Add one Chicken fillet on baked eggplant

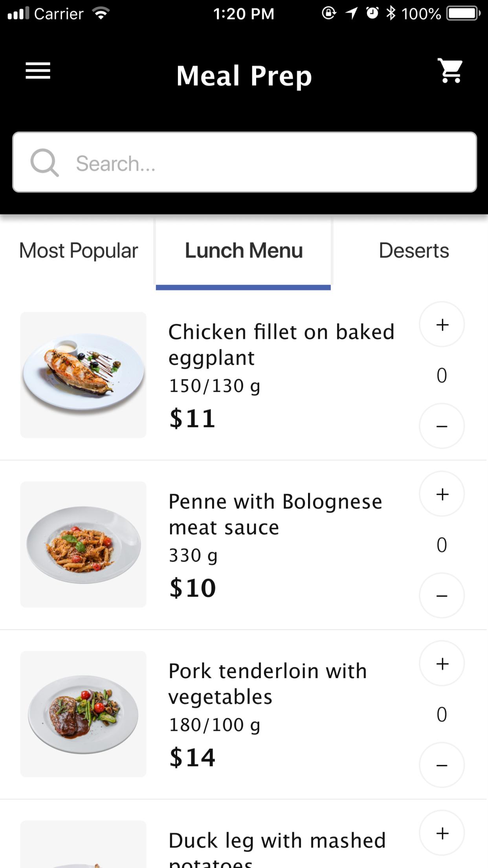pyautogui.click(x=442, y=325)
